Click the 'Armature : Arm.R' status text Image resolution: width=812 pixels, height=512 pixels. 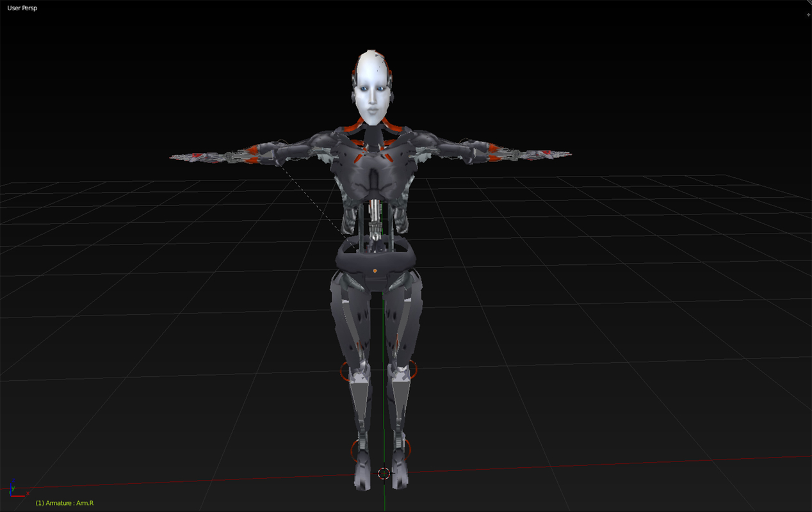(64, 503)
